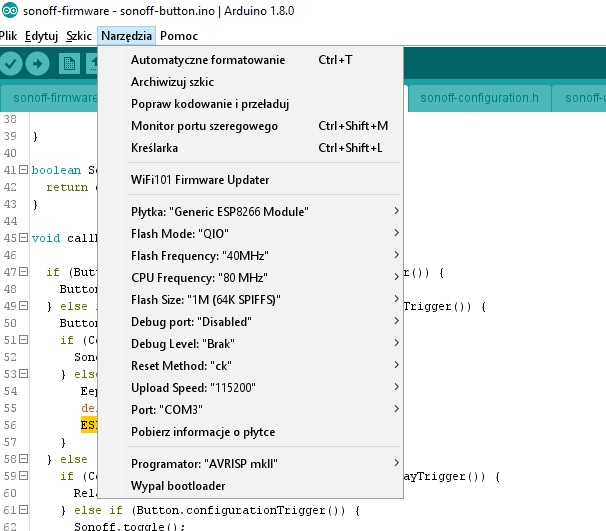606x531 pixels.
Task: Expand the Flash Size 1M submenu
Action: click(250, 300)
